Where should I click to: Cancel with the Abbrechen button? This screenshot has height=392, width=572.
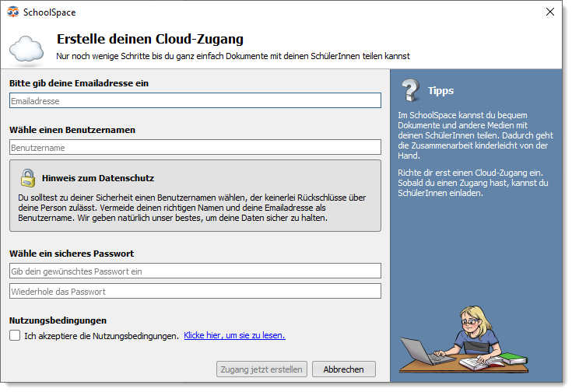pos(344,369)
